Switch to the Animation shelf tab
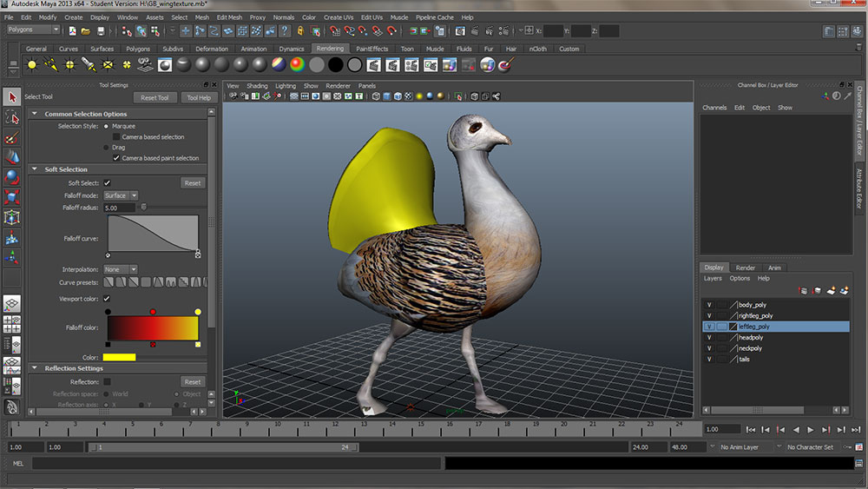The image size is (868, 489). (253, 49)
